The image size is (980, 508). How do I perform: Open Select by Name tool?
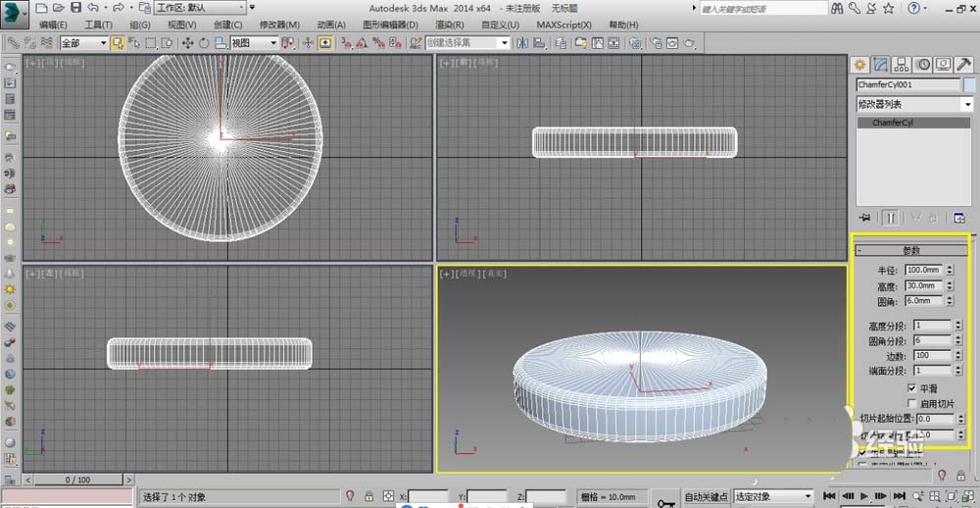click(x=133, y=43)
